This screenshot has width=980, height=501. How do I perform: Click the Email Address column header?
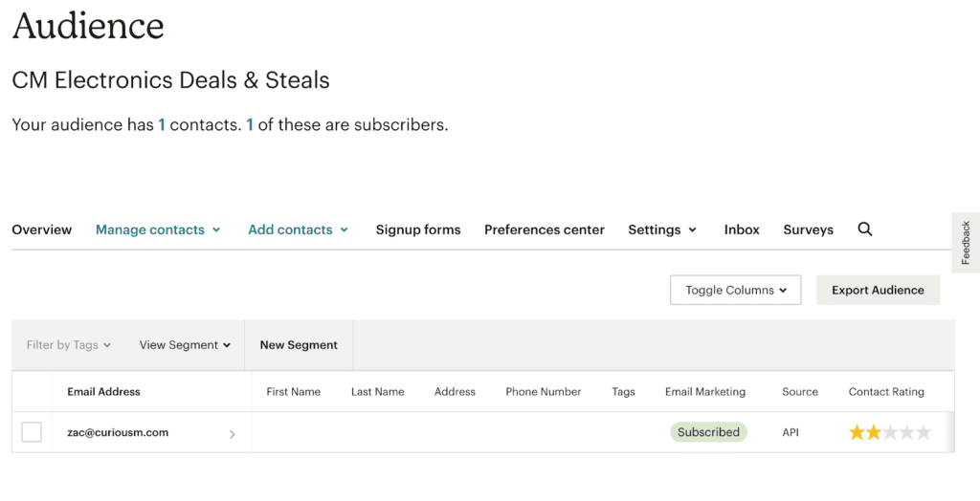(x=103, y=391)
